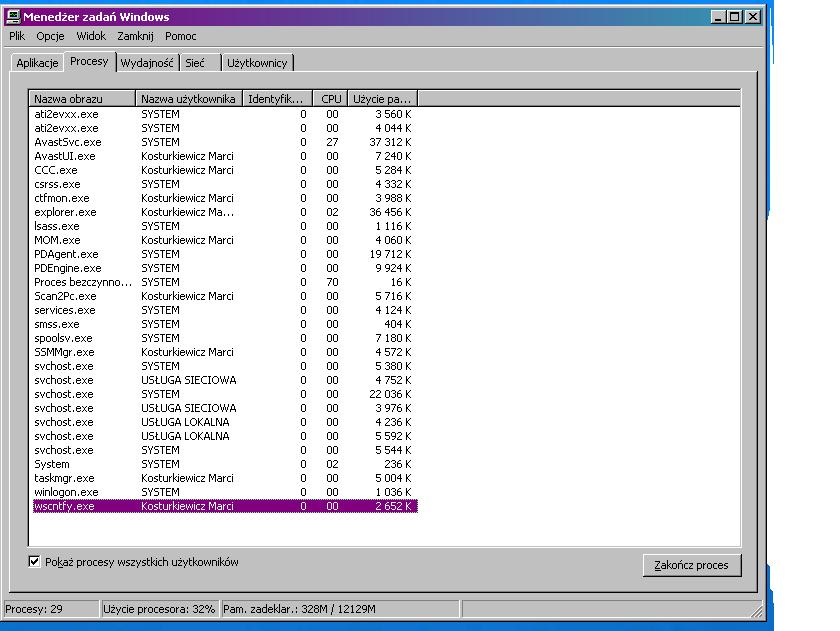The image size is (840, 631).
Task: Click the CPU value 27
Action: click(x=332, y=142)
